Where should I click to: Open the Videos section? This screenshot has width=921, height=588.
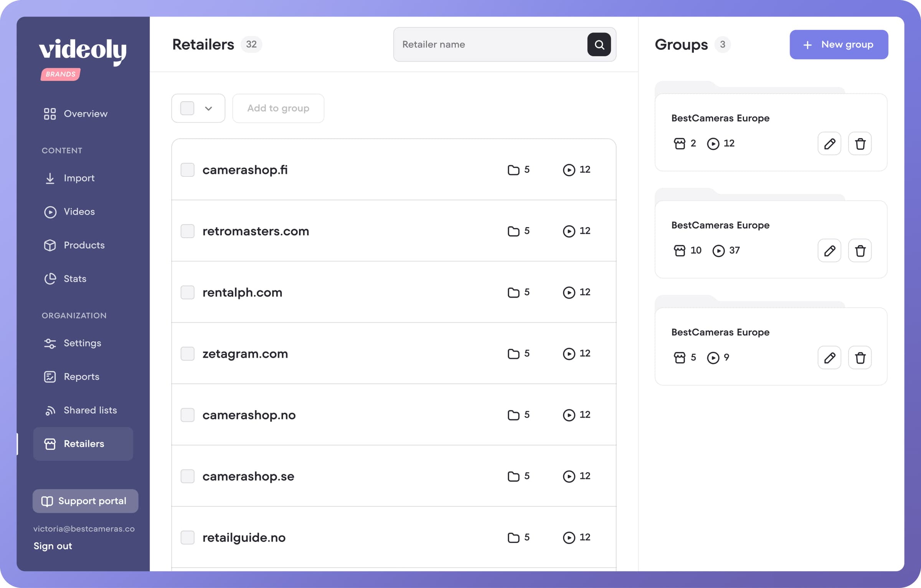coord(69,212)
